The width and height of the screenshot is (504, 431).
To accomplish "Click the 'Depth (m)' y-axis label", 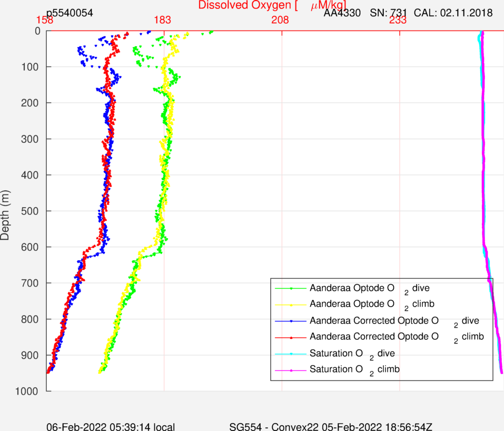I will 5,215.
